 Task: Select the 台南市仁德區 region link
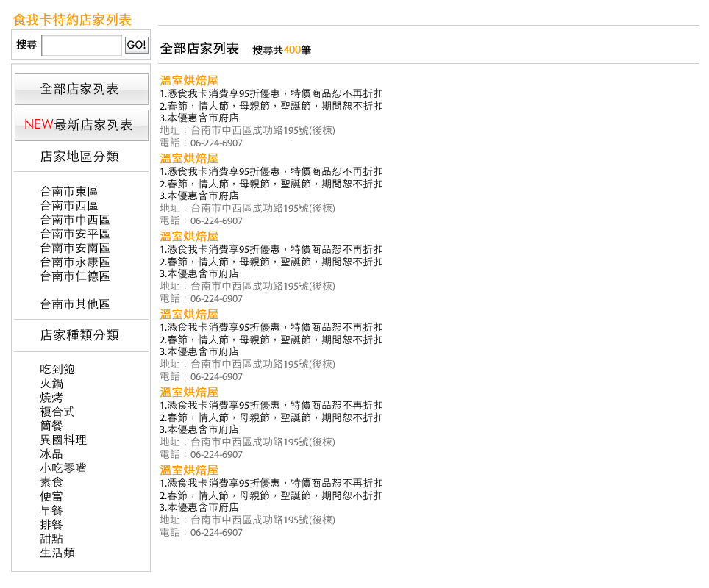(x=74, y=276)
